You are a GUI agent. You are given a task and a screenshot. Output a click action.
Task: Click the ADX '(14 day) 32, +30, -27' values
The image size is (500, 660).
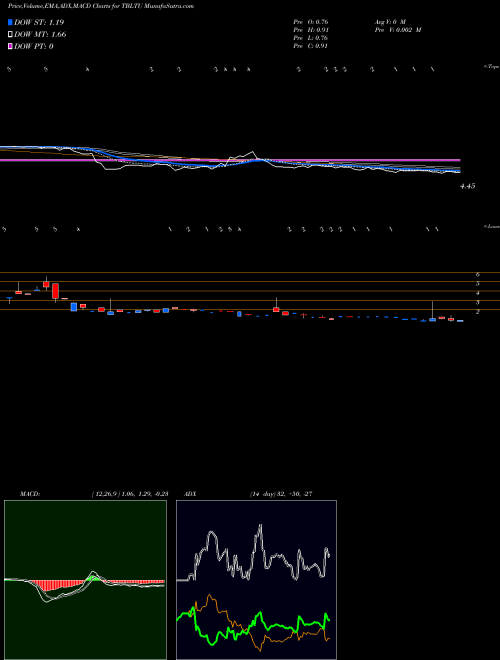280,494
